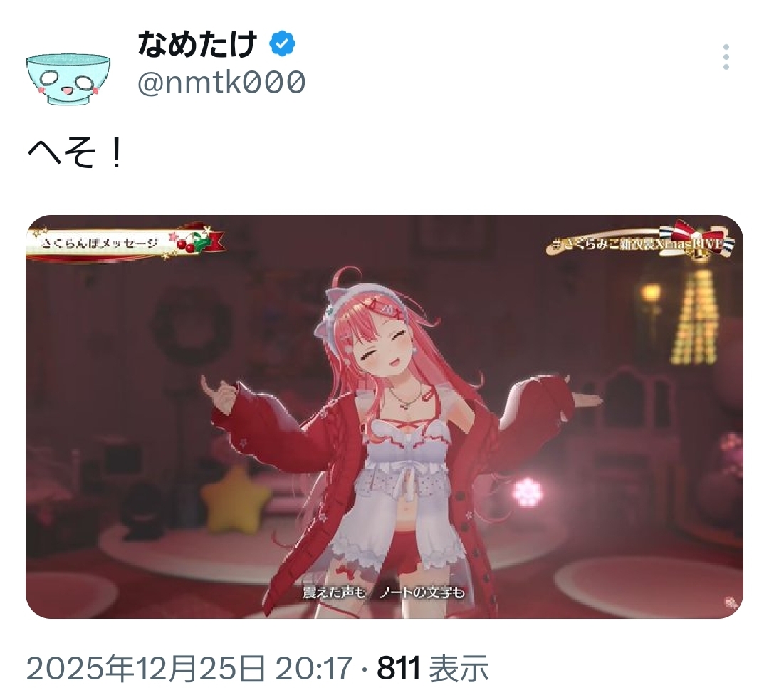Click the lyric subtitle 震えた声も
The image size is (769, 700).
point(334,592)
